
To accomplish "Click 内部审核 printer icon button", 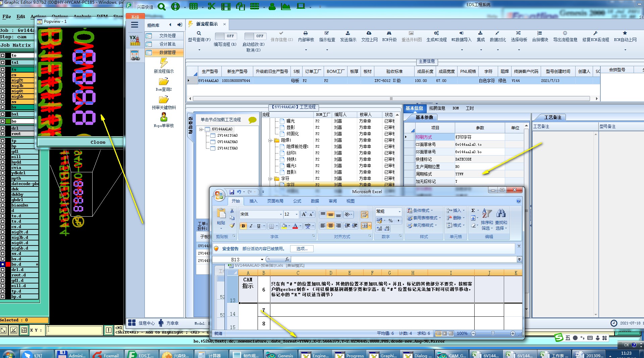I will 306,36.
